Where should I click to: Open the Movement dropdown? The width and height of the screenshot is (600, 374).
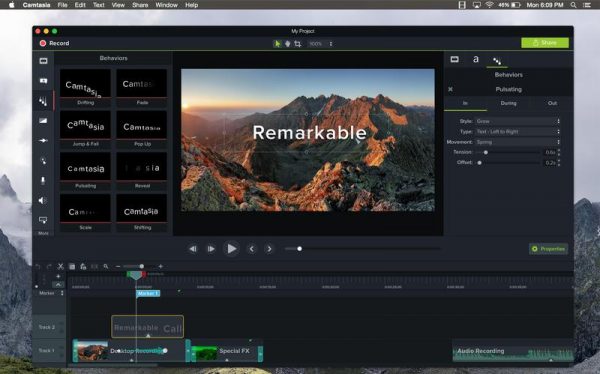click(517, 142)
